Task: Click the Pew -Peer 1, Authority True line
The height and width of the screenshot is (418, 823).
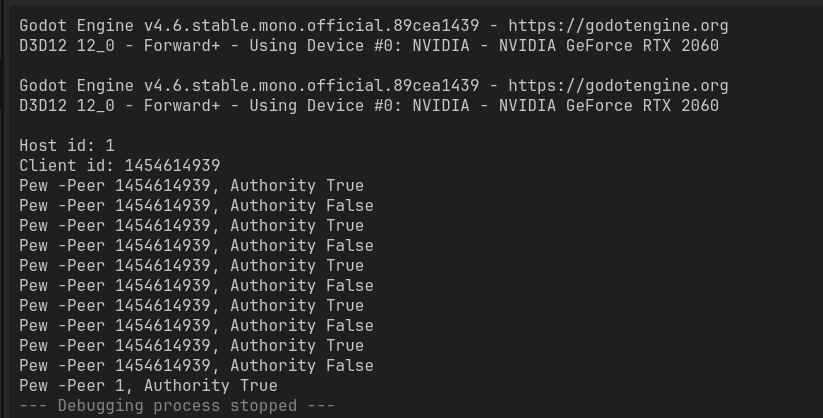Action: point(148,386)
